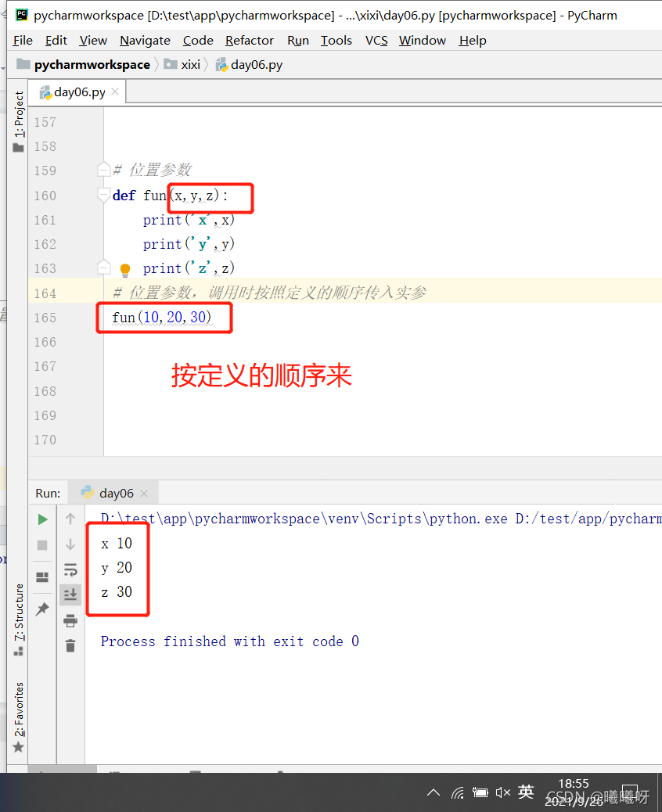Viewport: 662px width, 812px height.
Task: Select the day06 Run tab
Action: pos(113,493)
